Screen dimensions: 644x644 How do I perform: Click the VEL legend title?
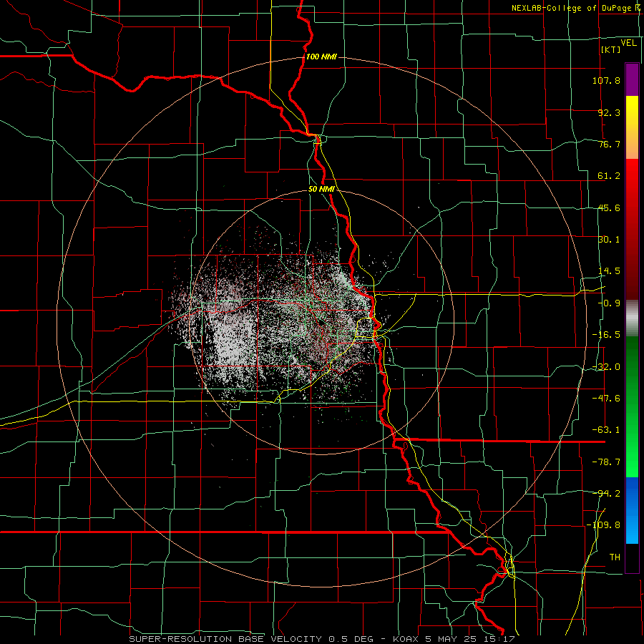tap(628, 43)
